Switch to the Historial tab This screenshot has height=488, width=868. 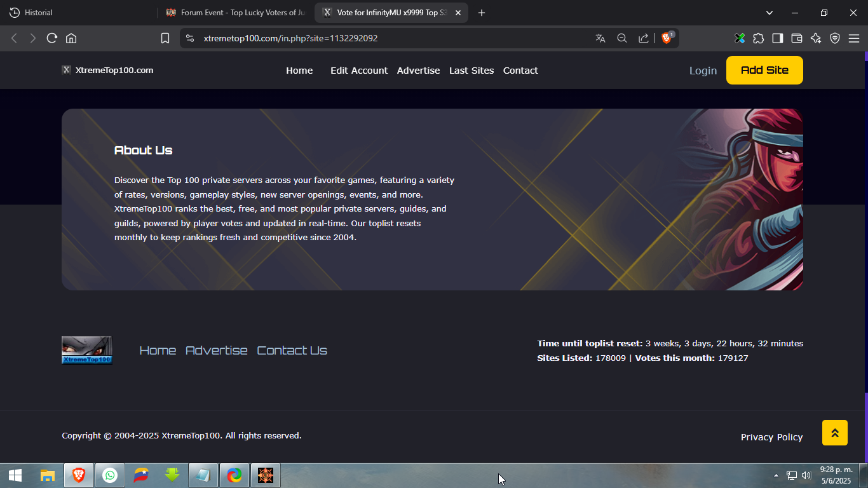(78, 13)
